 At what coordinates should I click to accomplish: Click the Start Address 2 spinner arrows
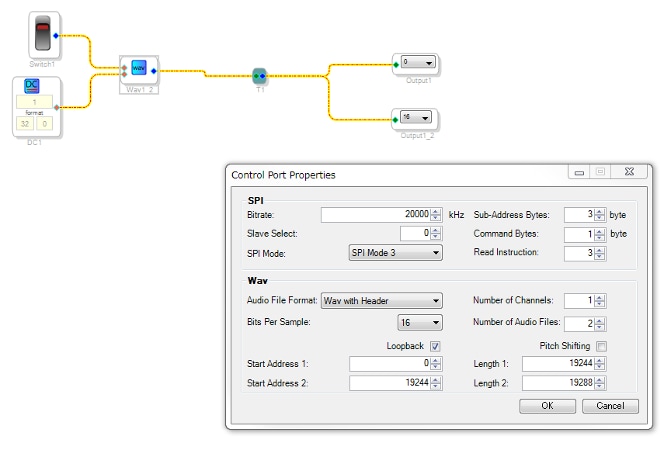pos(436,383)
